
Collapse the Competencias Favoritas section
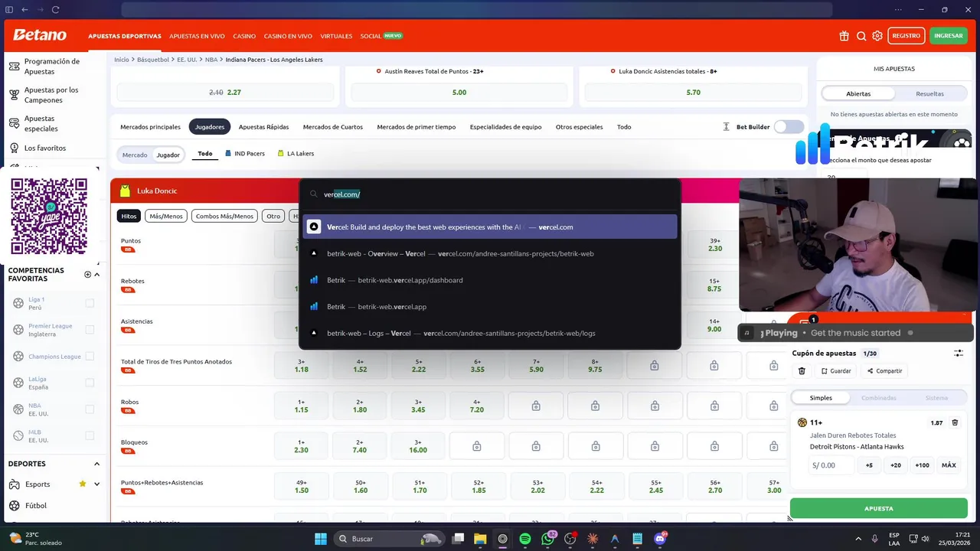click(96, 275)
